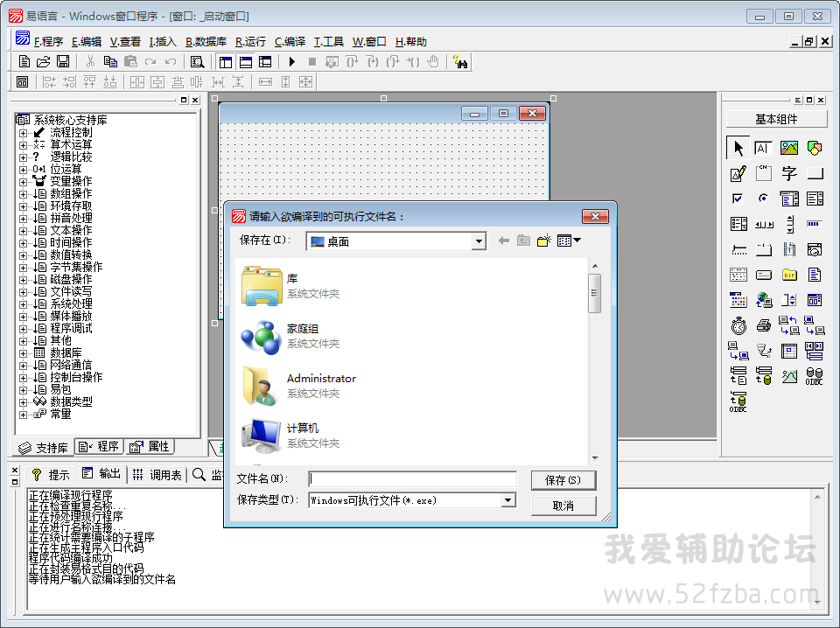The image size is (840, 628).
Task: Choose the DIR directory box component icon
Action: click(x=789, y=275)
